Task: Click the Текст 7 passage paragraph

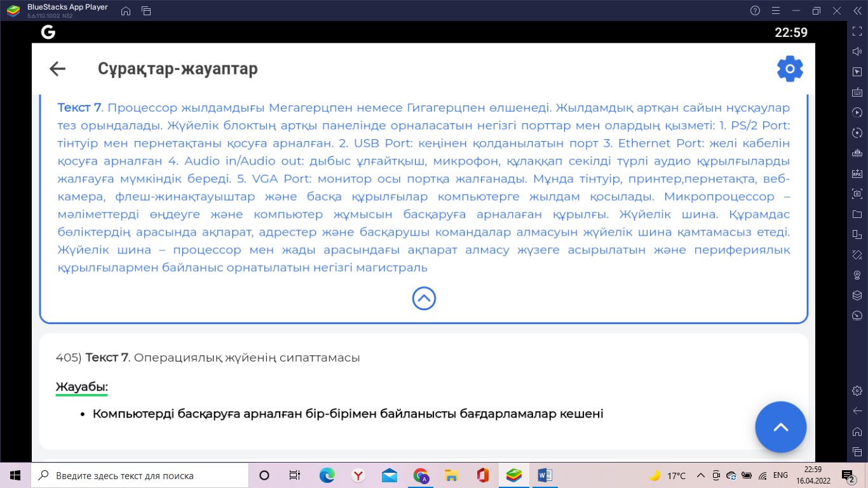Action: click(424, 187)
